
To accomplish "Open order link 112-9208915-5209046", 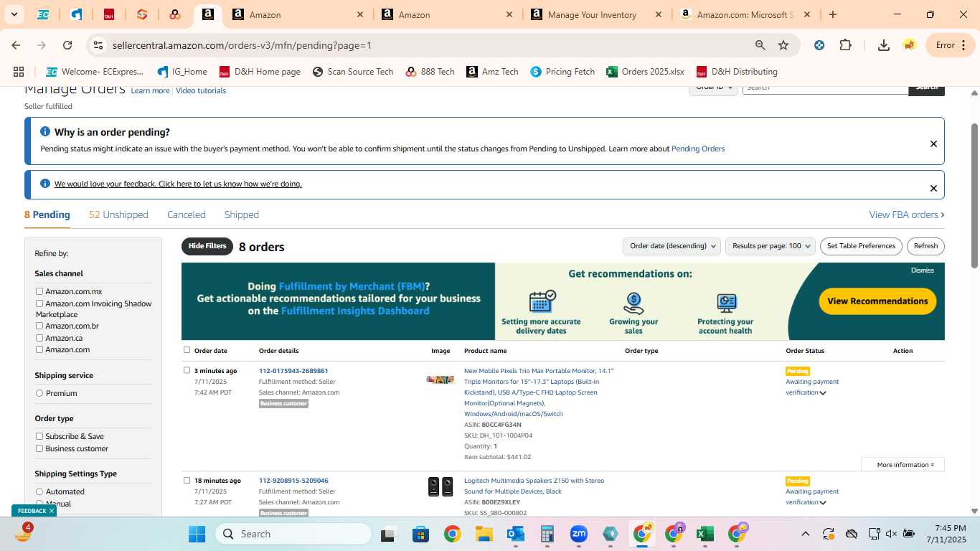I will pyautogui.click(x=293, y=481).
